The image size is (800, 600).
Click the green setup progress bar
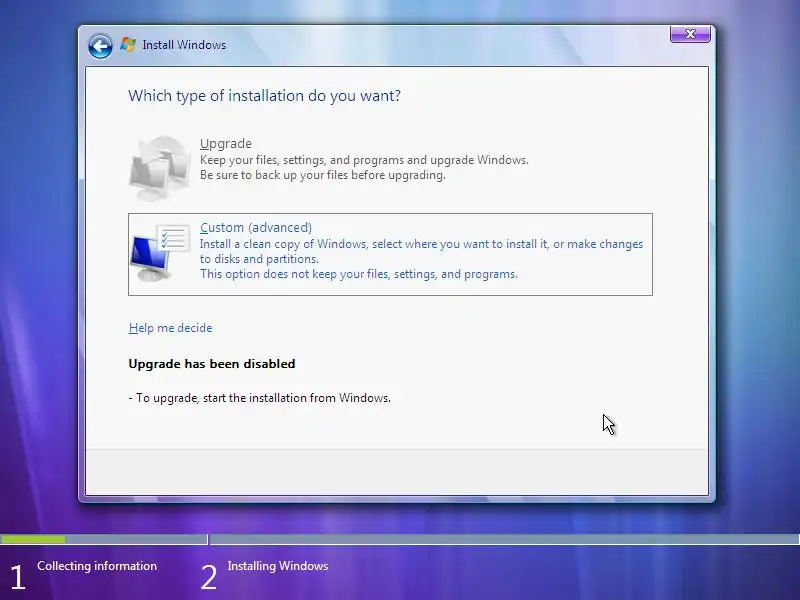pyautogui.click(x=33, y=539)
